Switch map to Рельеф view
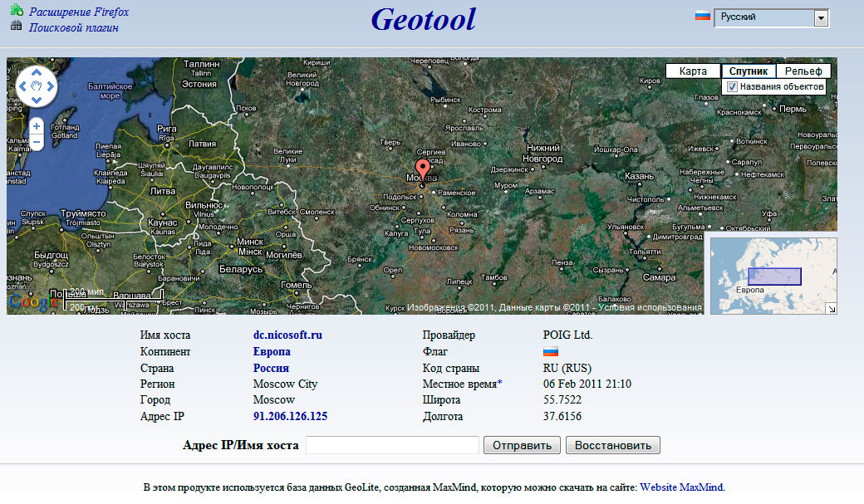Viewport: 864px width, 504px height. 803,71
